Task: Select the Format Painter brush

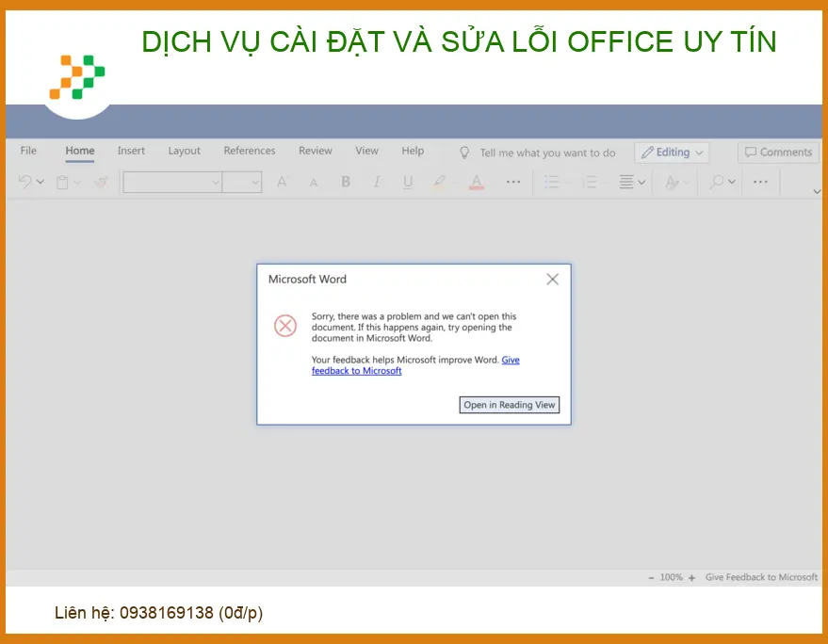Action: pos(101,182)
